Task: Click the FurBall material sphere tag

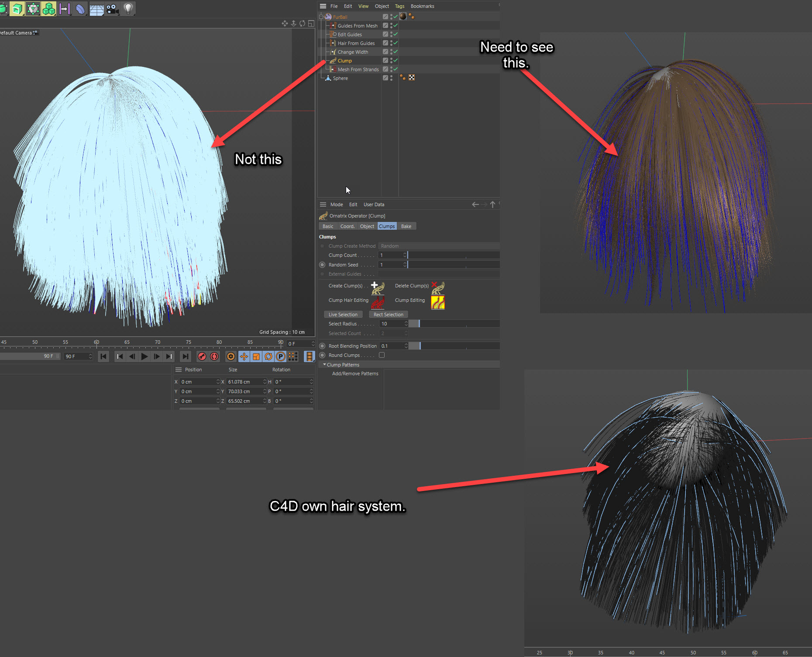Action: (403, 17)
